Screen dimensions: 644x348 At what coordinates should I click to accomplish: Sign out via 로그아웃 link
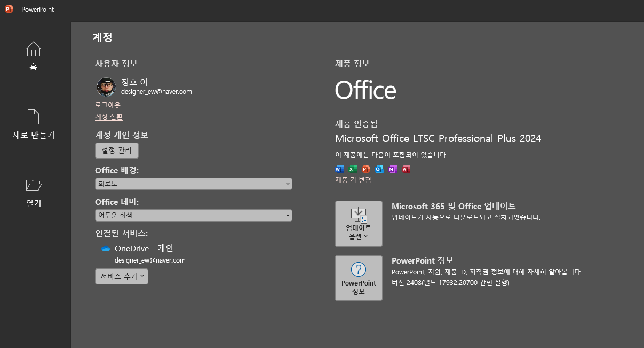click(108, 105)
